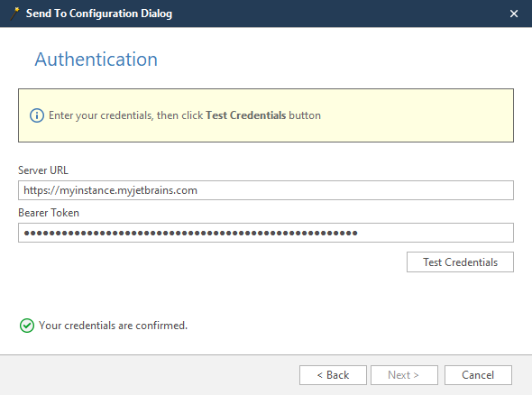Click the Authentication page heading
Screen dimensions: 532x395
96,60
